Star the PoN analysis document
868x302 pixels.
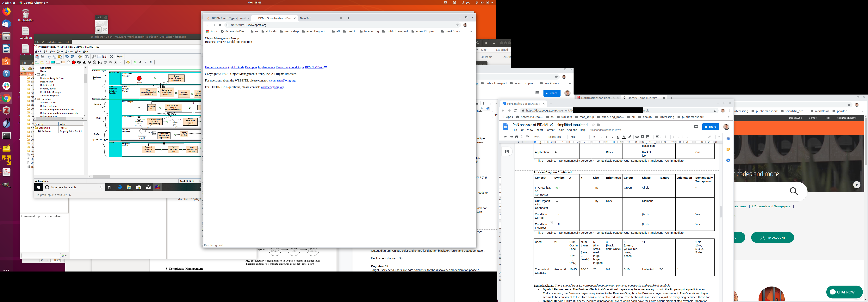point(593,125)
